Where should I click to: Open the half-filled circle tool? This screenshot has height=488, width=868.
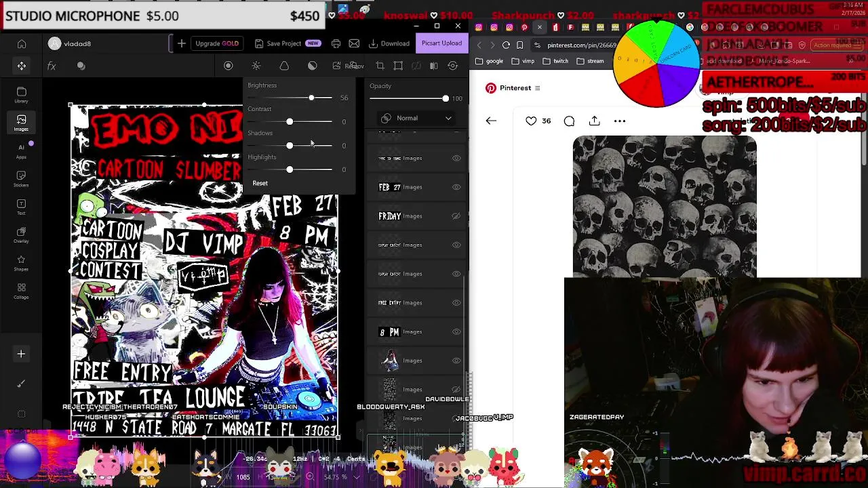click(312, 66)
